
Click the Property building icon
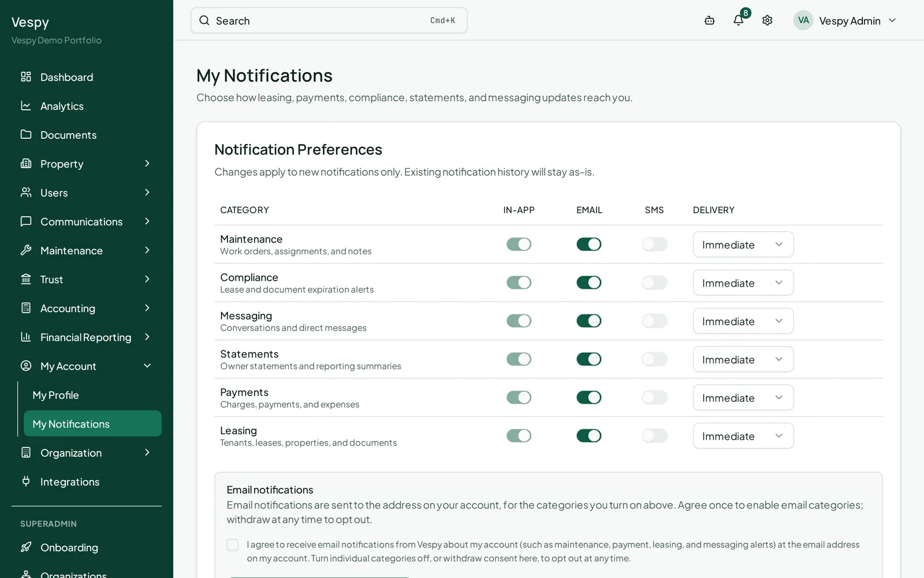click(26, 164)
